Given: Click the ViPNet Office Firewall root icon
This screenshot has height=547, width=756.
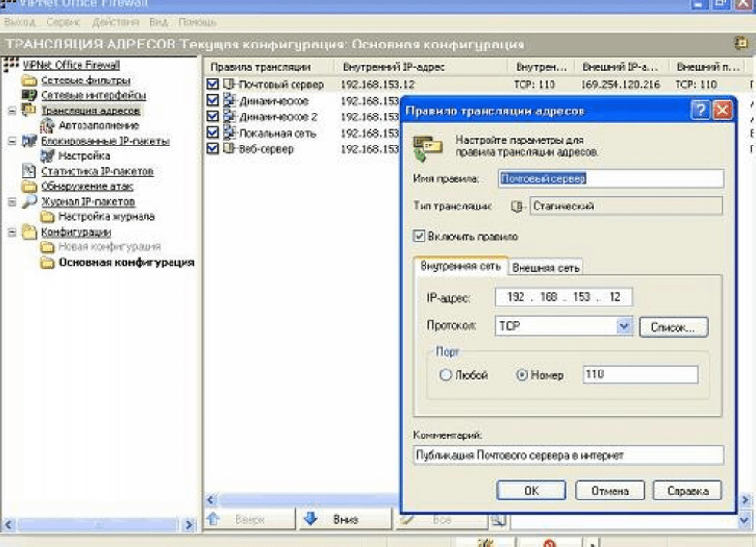Looking at the screenshot, I should [11, 65].
